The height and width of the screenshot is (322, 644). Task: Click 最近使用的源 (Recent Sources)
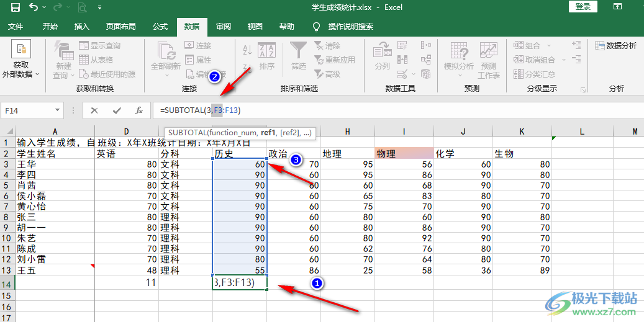107,74
